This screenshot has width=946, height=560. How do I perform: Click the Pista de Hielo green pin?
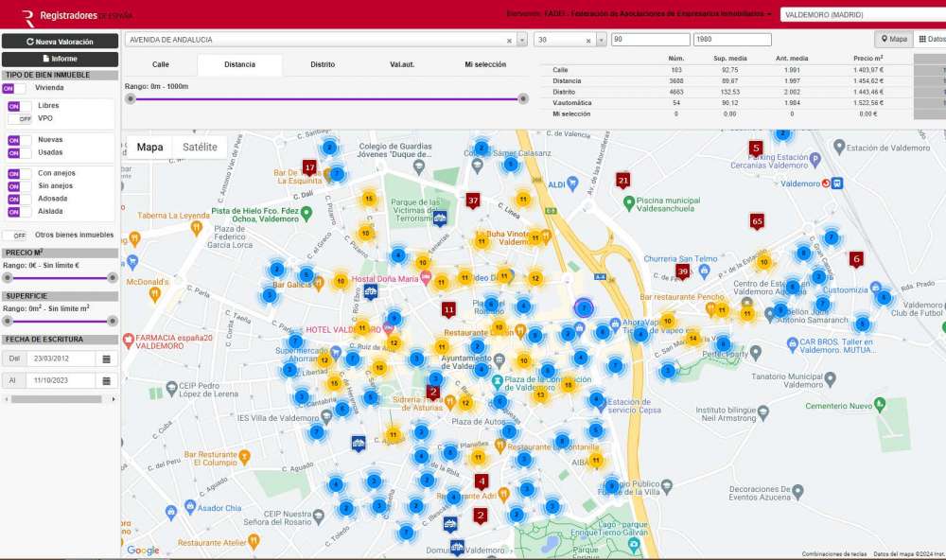pos(307,213)
